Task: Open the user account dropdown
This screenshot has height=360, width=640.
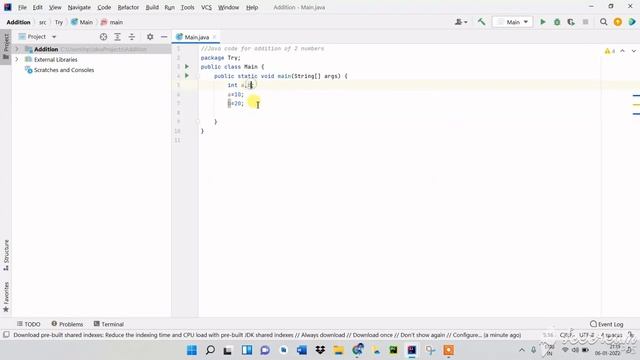Action: coord(461,22)
